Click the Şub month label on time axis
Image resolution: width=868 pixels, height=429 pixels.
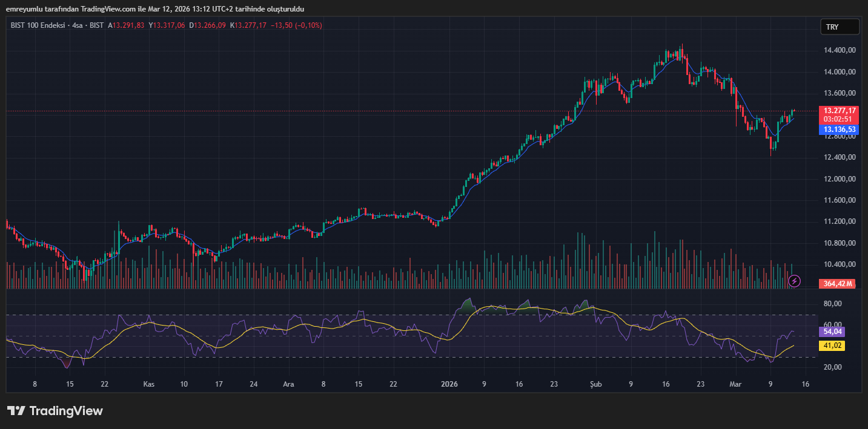pyautogui.click(x=595, y=384)
